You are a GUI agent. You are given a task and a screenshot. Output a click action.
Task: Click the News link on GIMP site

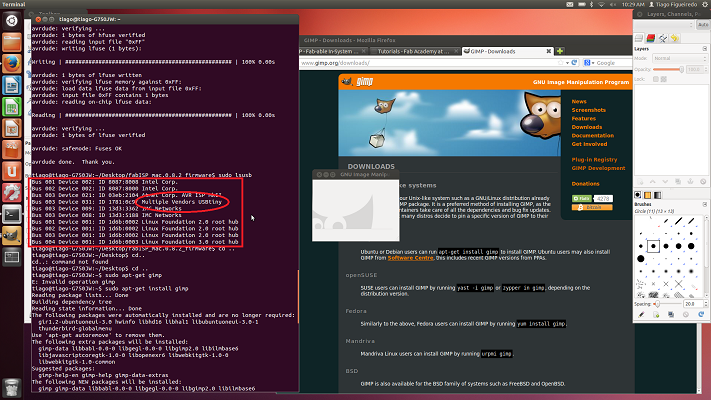coord(579,102)
